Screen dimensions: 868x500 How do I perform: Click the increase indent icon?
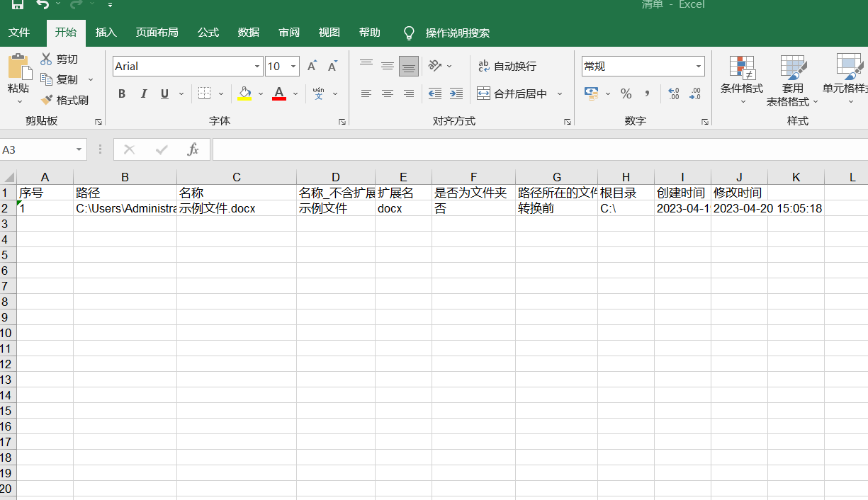(456, 93)
